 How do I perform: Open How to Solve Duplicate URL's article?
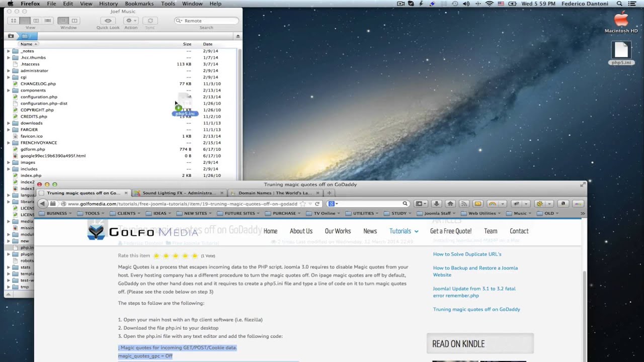click(x=467, y=254)
